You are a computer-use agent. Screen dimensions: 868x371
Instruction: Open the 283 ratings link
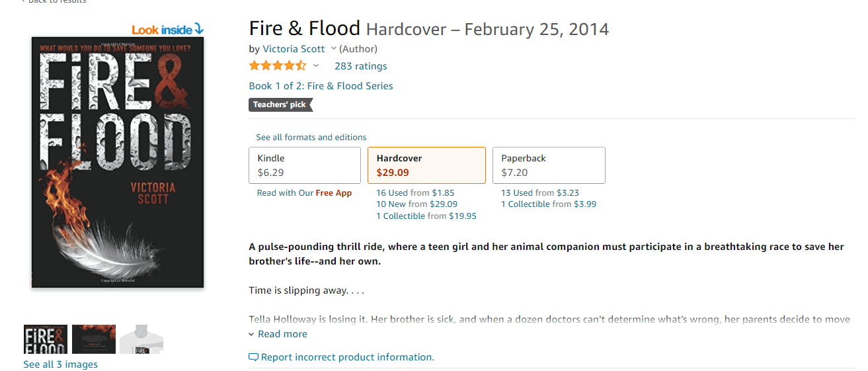pyautogui.click(x=361, y=66)
